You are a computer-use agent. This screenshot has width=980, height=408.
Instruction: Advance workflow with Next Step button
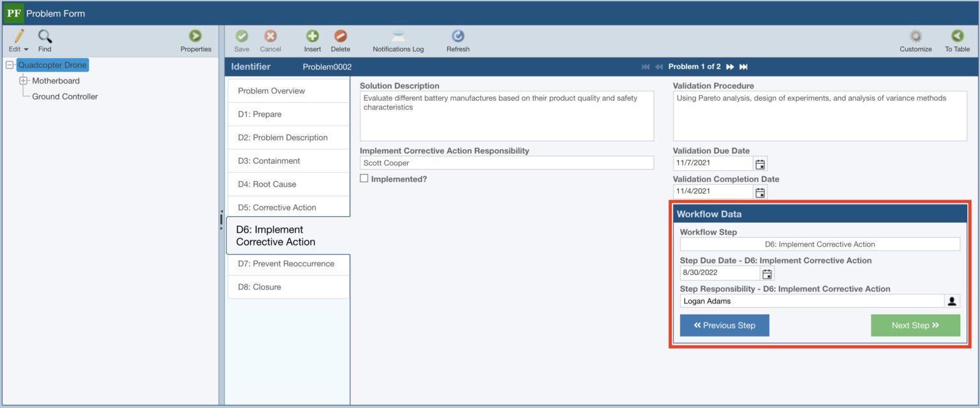pos(915,325)
